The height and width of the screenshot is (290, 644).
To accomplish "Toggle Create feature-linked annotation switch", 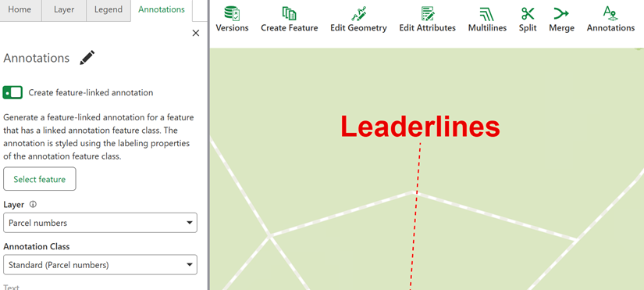I will [12, 92].
